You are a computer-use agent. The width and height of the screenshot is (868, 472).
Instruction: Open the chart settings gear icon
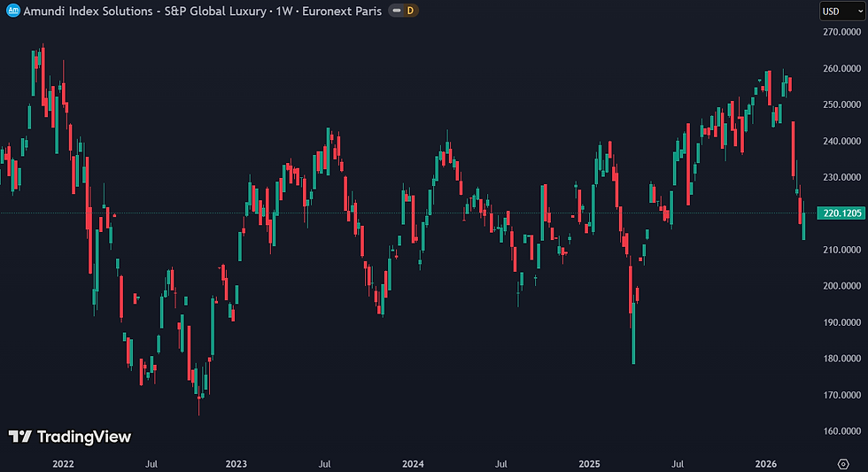(x=843, y=464)
